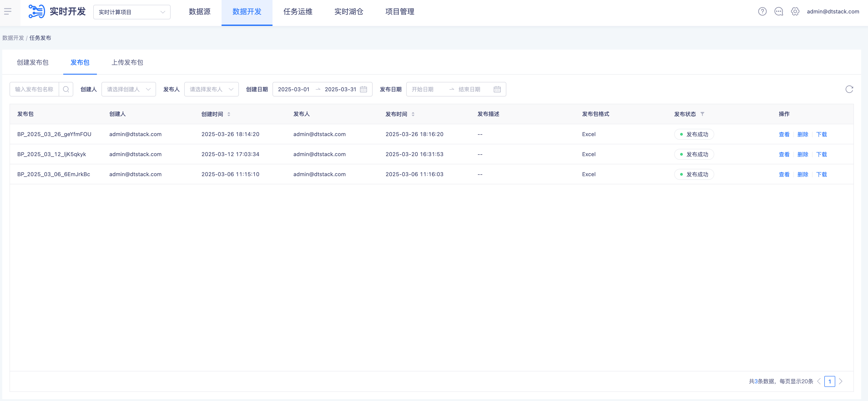Click the 发布日期 calendar icon

(497, 89)
